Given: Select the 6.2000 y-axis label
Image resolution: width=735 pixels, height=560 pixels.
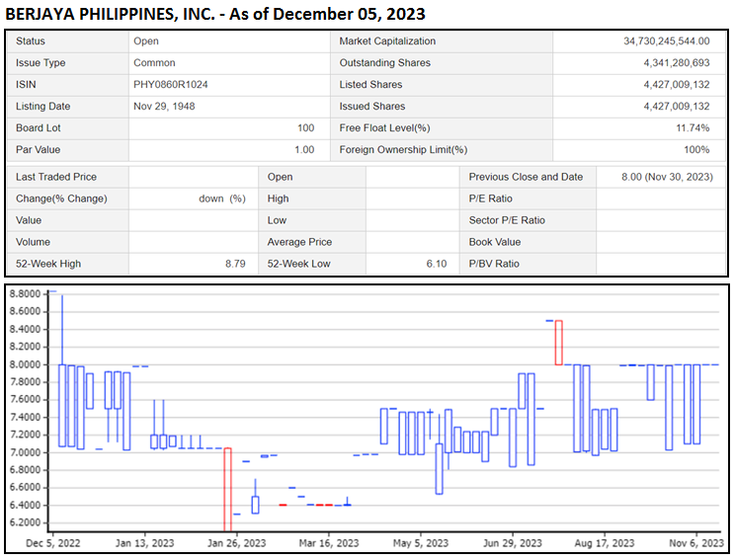Looking at the screenshot, I should (x=26, y=523).
